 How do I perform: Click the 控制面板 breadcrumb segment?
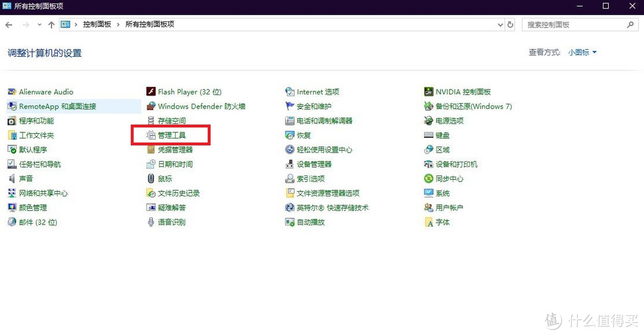97,24
